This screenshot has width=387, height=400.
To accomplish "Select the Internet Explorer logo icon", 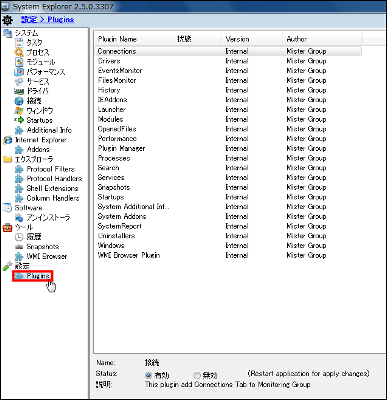I will (x=7, y=140).
